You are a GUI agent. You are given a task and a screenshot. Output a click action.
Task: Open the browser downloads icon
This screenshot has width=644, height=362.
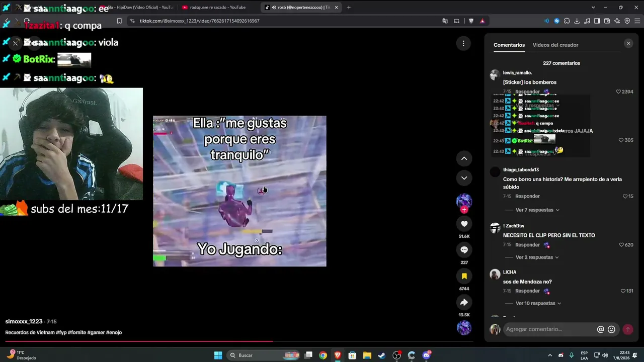point(577,21)
